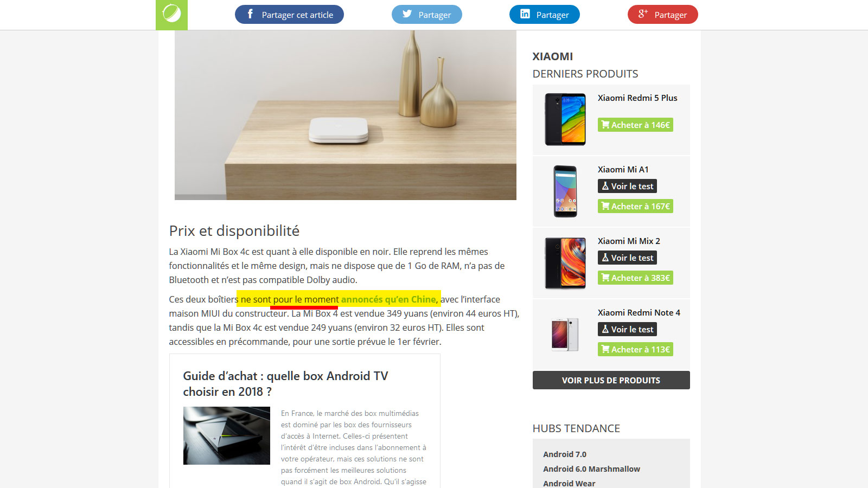Share on Twitter with bird icon button
The image size is (868, 488).
427,15
